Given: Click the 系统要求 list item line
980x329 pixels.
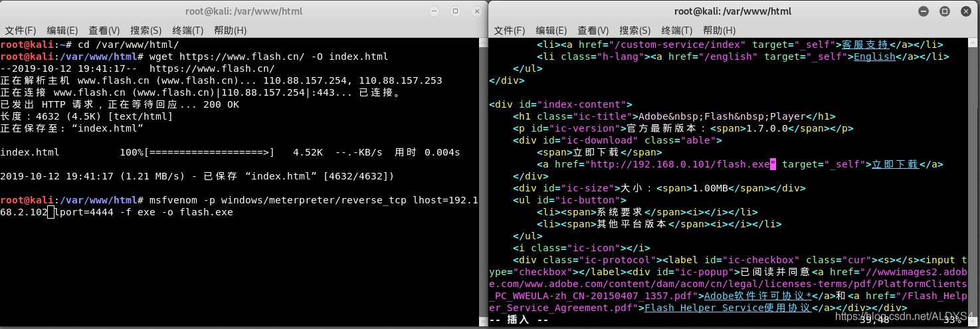Looking at the screenshot, I should 647,212.
